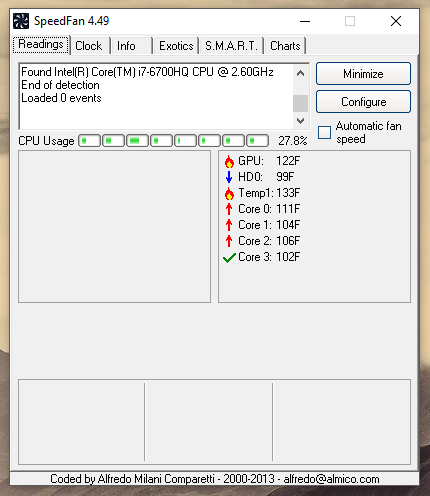
Task: Click the 'Loaded 0 events' log line
Action: click(61, 98)
